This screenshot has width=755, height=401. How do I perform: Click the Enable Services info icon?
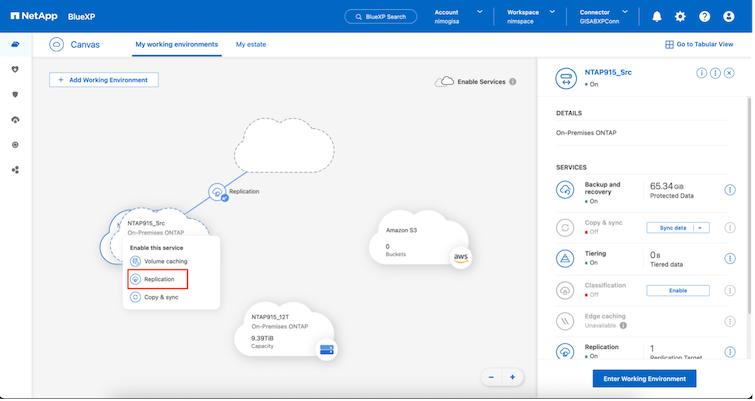click(x=513, y=82)
